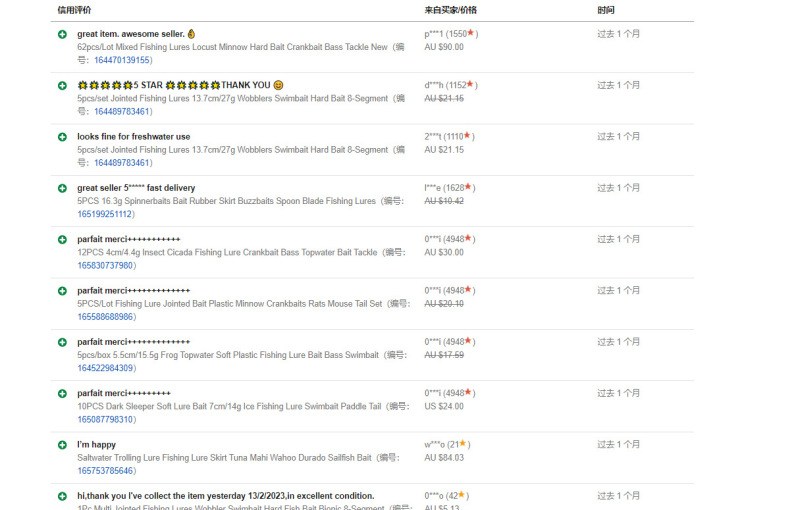Click the '时间' column header
Image resolution: width=800 pixels, height=510 pixels.
(606, 10)
